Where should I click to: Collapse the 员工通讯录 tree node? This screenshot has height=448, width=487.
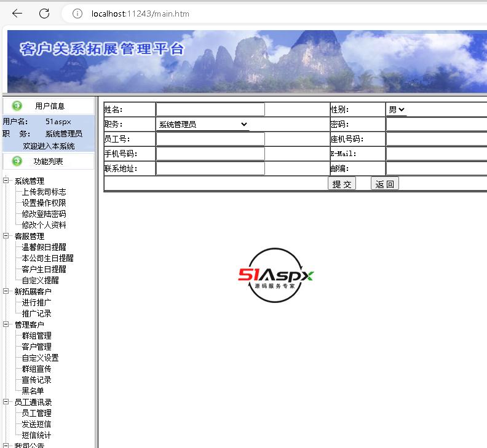click(6, 401)
